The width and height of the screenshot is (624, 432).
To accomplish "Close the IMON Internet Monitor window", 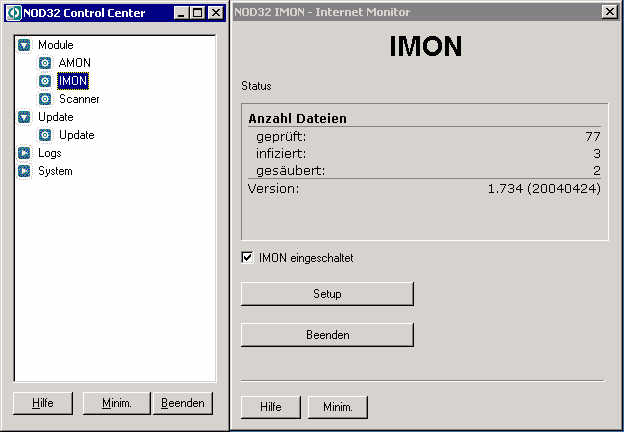I will click(x=610, y=12).
